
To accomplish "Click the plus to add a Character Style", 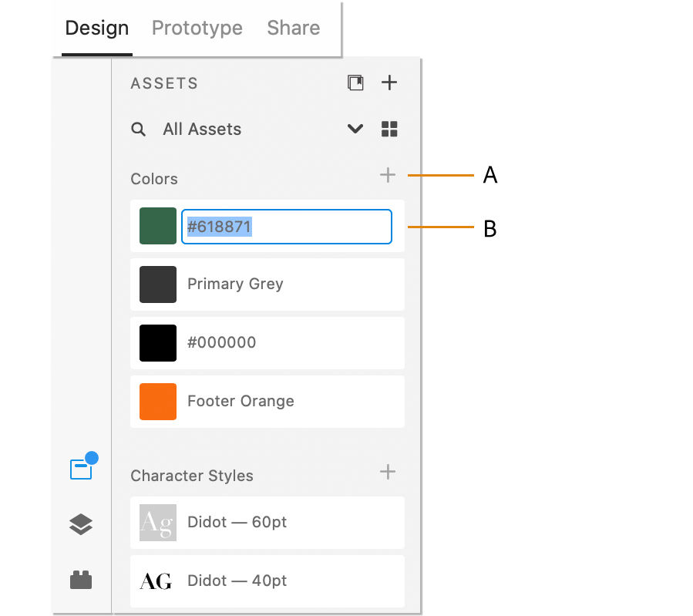I will coord(388,473).
